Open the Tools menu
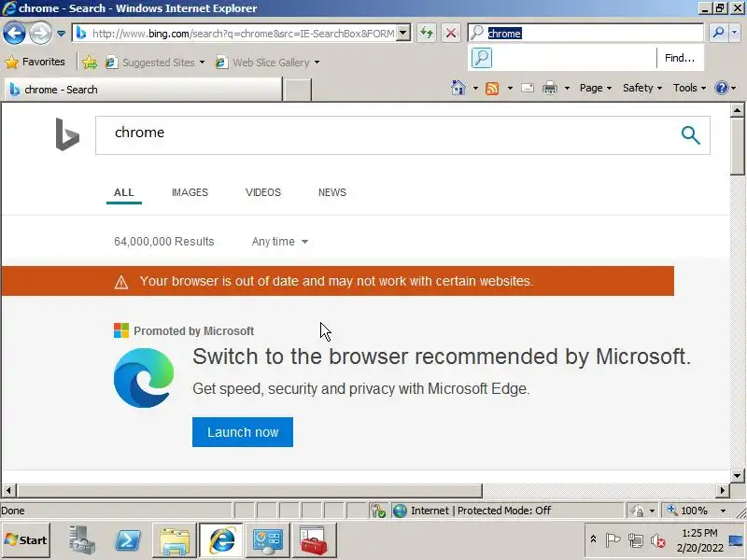Viewport: 747px width, 560px height. tap(689, 88)
